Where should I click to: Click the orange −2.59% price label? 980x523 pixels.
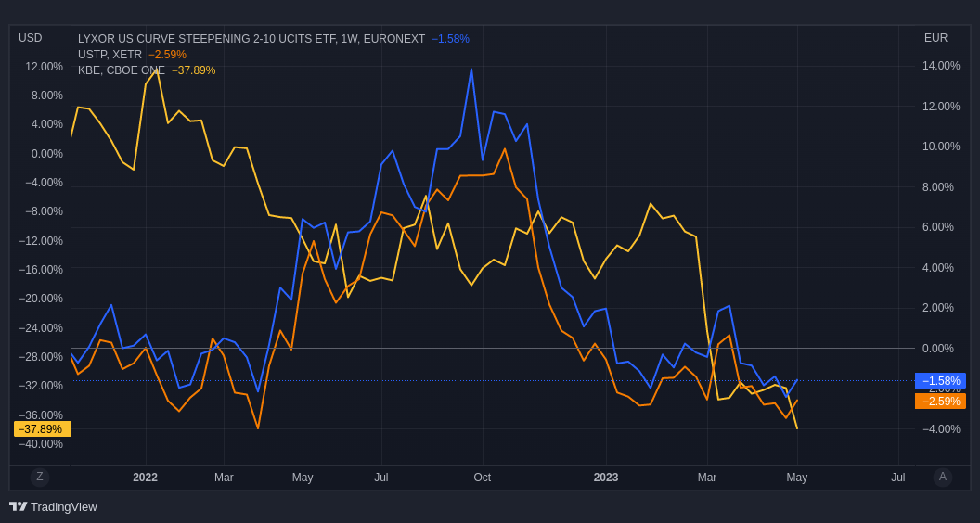940,402
